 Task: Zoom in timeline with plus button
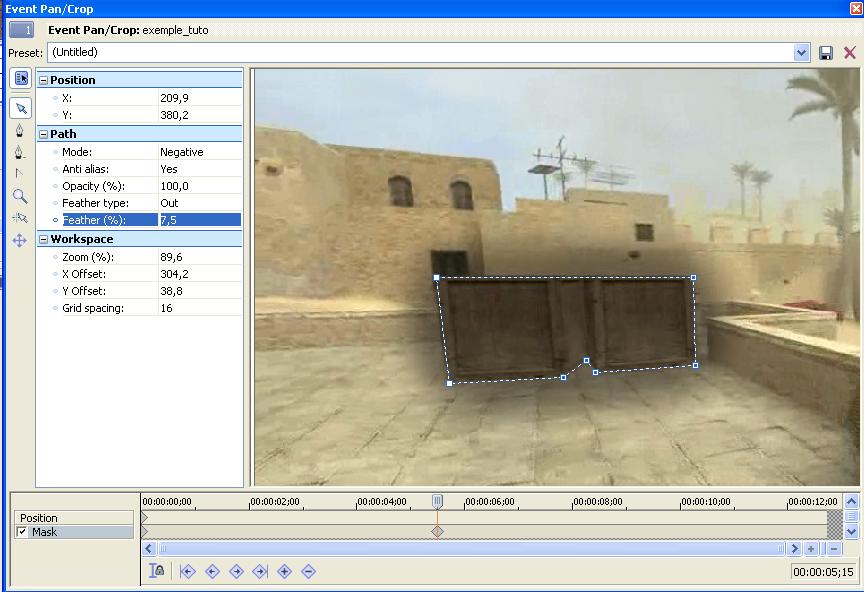click(811, 548)
